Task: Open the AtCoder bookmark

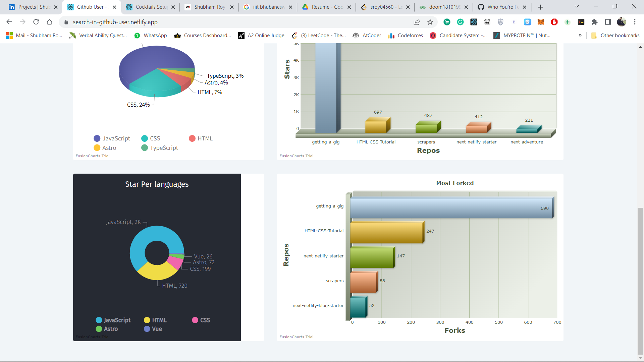Action: coord(367,36)
